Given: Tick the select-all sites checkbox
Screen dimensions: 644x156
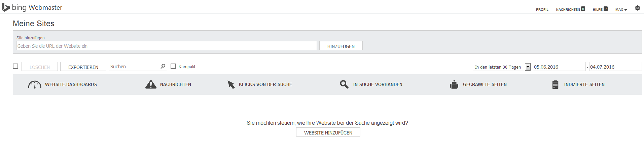Looking at the screenshot, I should (15, 66).
